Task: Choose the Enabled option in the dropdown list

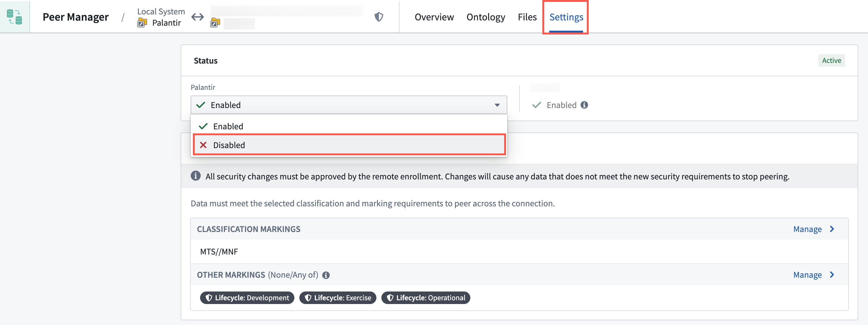Action: tap(349, 126)
